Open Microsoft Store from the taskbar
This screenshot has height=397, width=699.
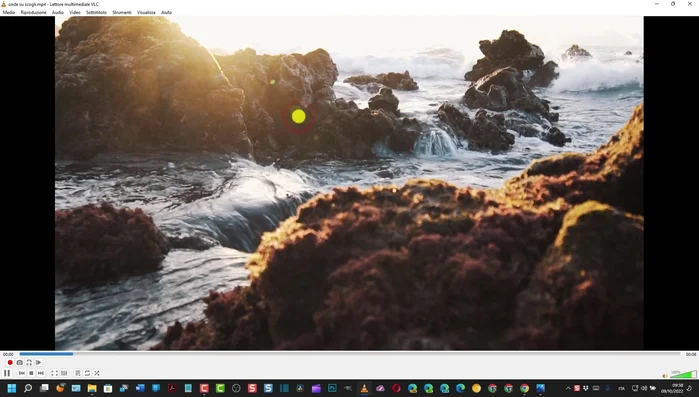[x=108, y=389]
